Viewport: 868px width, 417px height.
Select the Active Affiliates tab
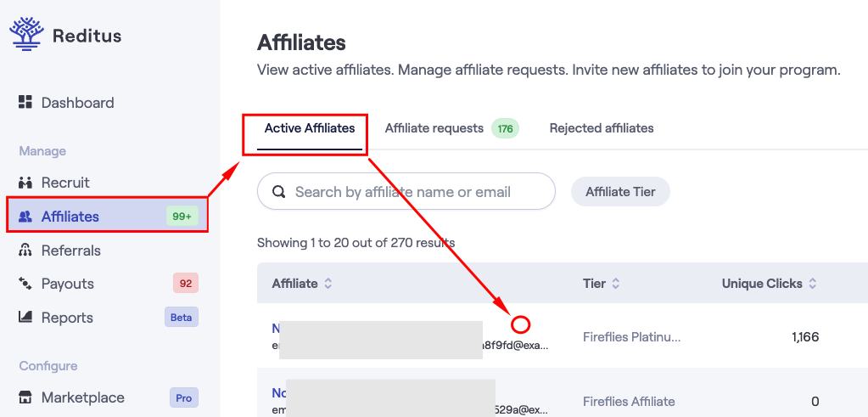pyautogui.click(x=310, y=128)
